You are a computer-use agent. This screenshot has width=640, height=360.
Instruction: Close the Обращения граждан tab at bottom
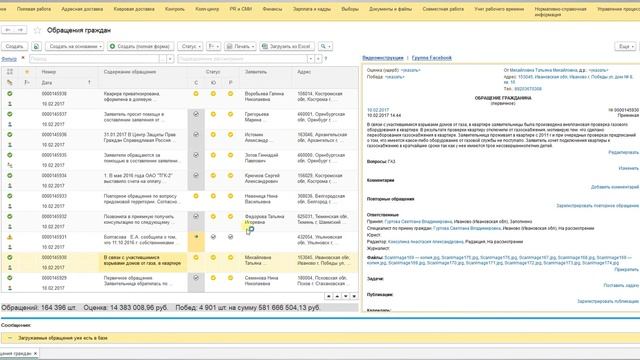(36, 353)
